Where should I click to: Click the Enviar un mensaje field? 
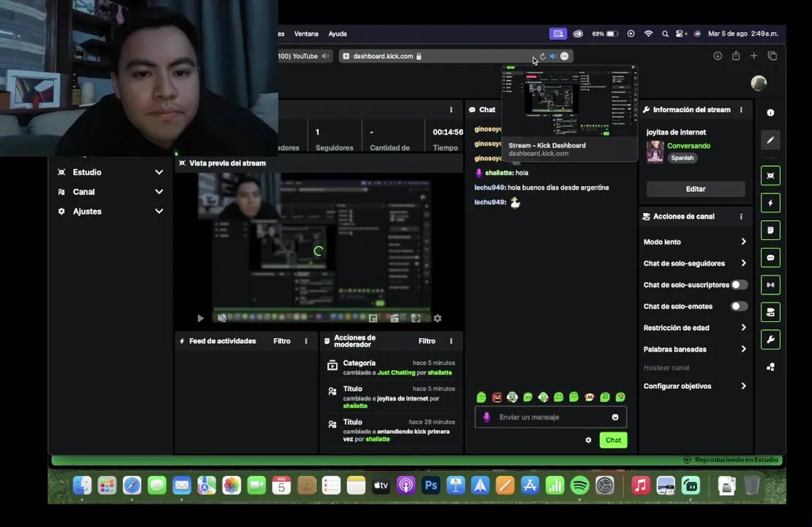pos(551,417)
